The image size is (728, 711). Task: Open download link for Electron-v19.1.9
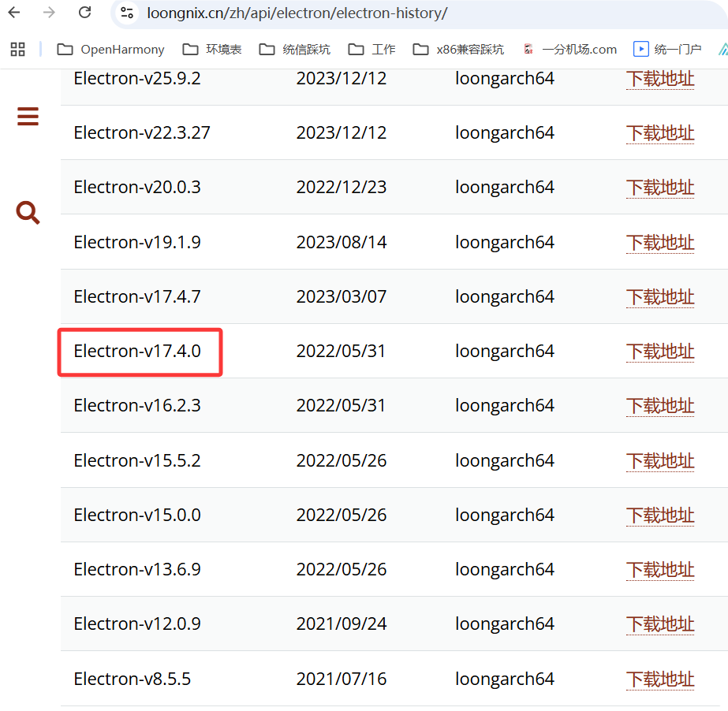pyautogui.click(x=660, y=242)
